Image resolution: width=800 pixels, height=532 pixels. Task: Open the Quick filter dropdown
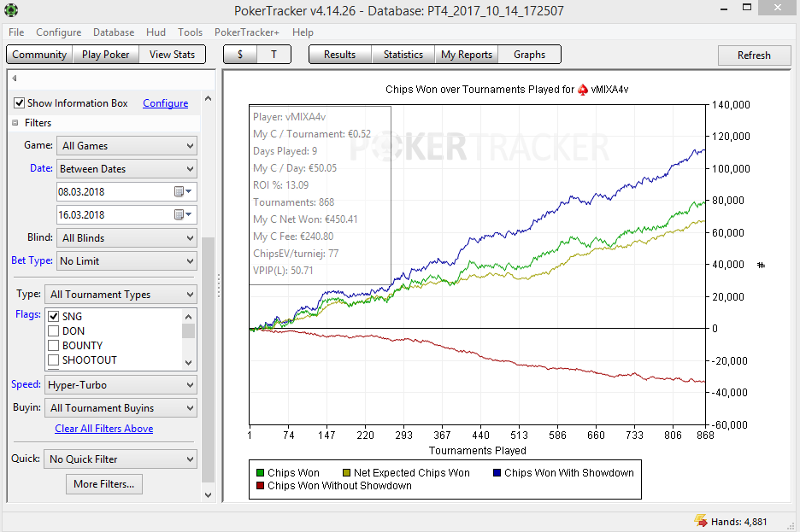pos(121,459)
